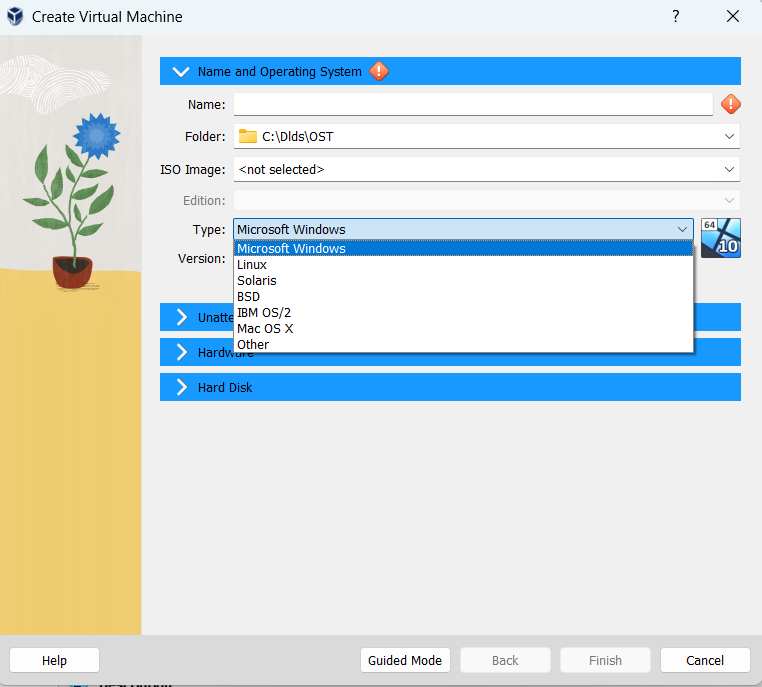
Task: Select IBM OS/2 from the Type list
Action: [464, 313]
